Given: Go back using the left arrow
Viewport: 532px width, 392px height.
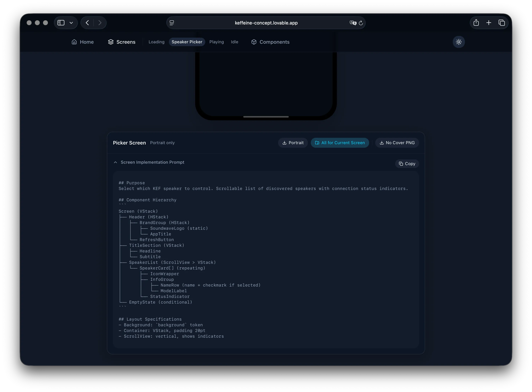Looking at the screenshot, I should point(87,23).
